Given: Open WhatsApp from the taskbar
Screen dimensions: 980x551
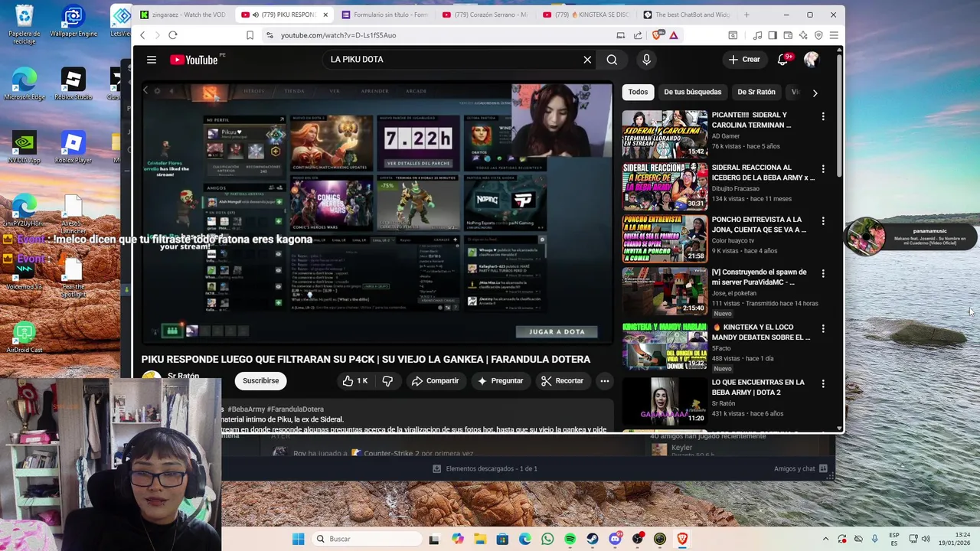Looking at the screenshot, I should 547,539.
